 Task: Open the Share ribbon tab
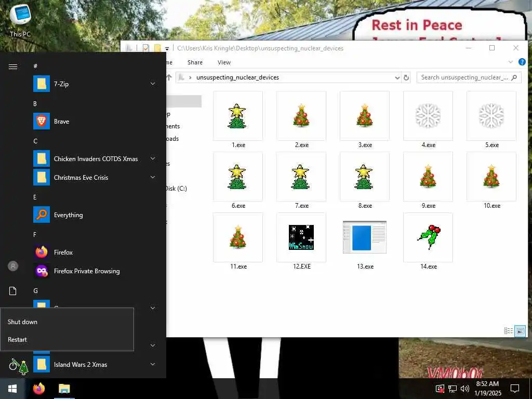tap(195, 62)
